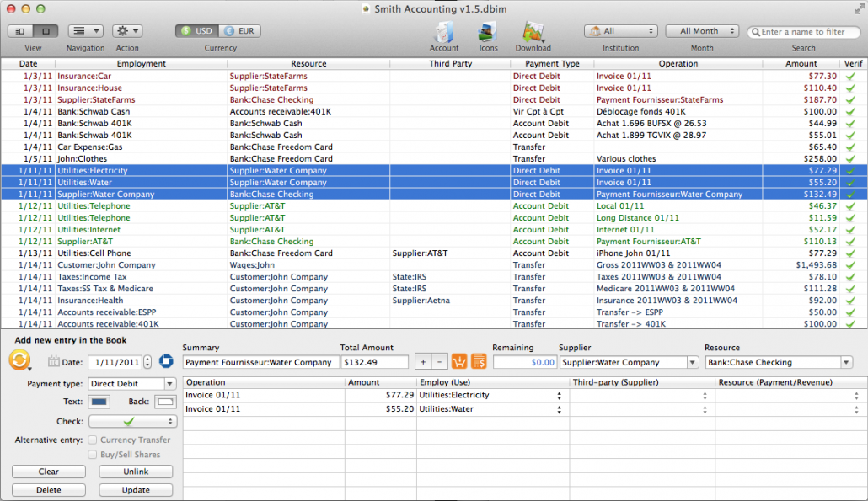Viewport: 868px width, 501px height.
Task: Click the orange receipt with dollar icon
Action: pos(479,362)
